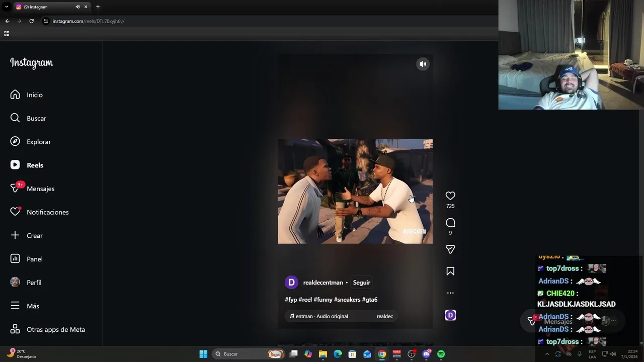Open the #sneakers hashtag
Image resolution: width=644 pixels, height=362 pixels.
click(347, 300)
